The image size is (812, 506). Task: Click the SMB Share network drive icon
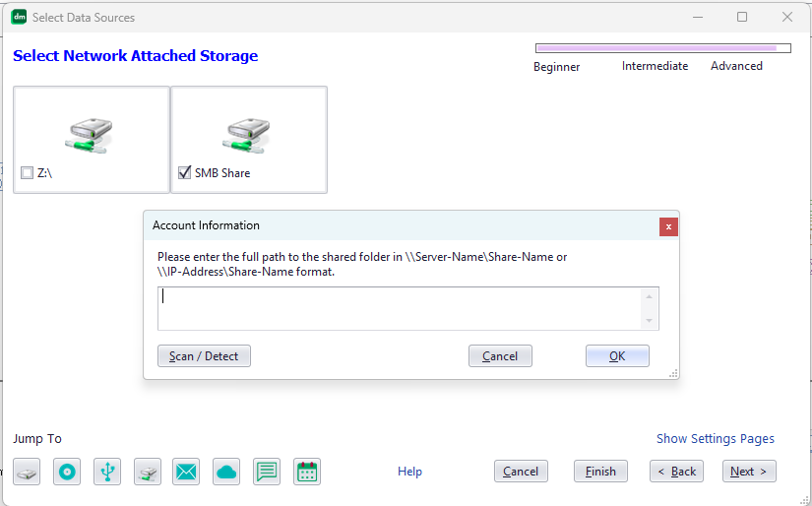pos(246,136)
